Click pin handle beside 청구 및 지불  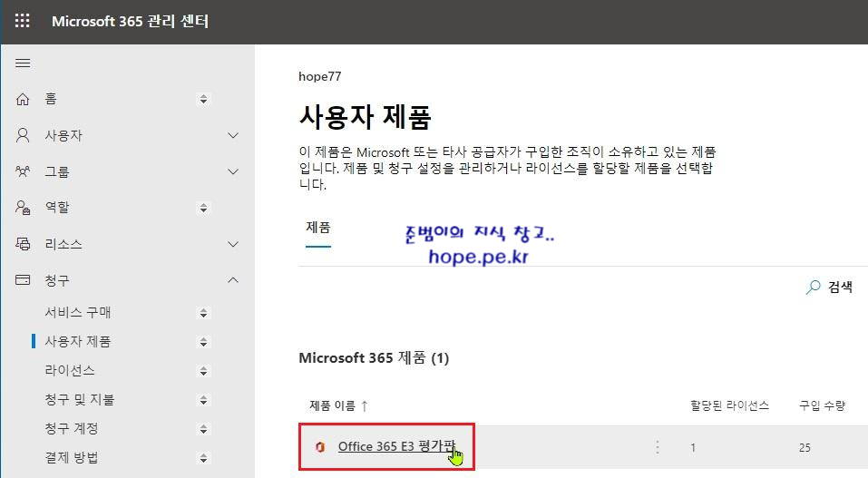204,400
